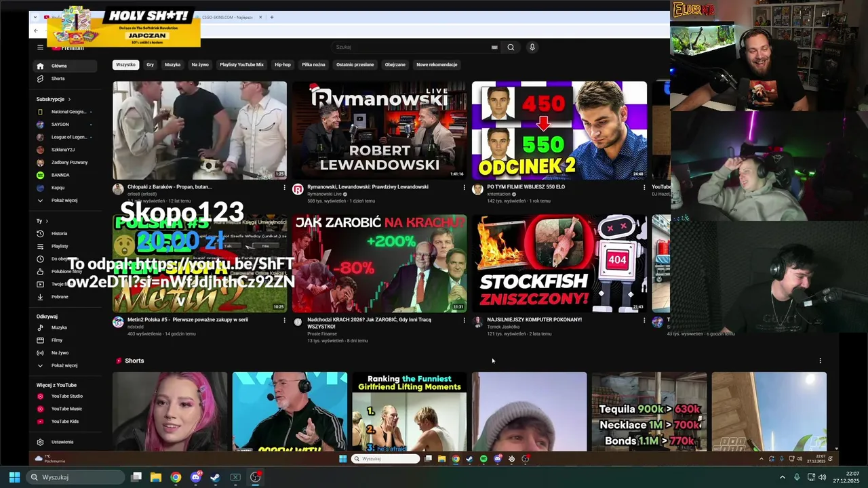Open the YouTube hamburger guide menu
Viewport: 868px width, 488px height.
tap(40, 47)
